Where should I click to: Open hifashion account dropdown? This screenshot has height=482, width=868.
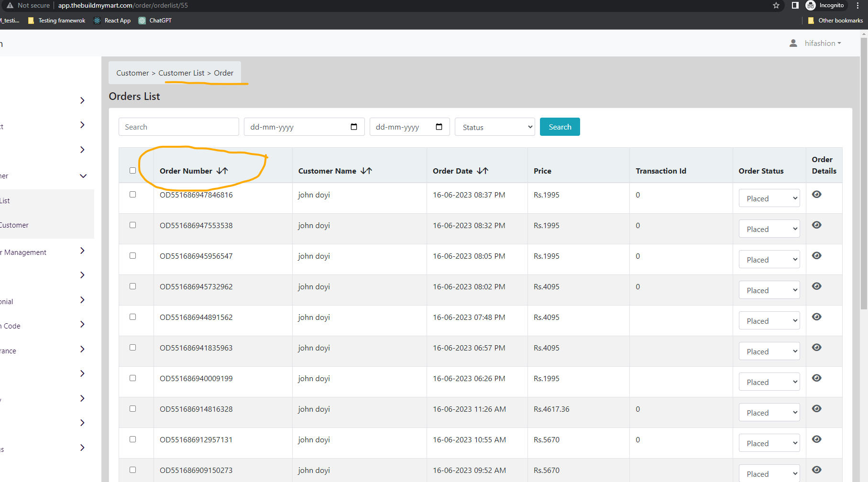click(823, 43)
